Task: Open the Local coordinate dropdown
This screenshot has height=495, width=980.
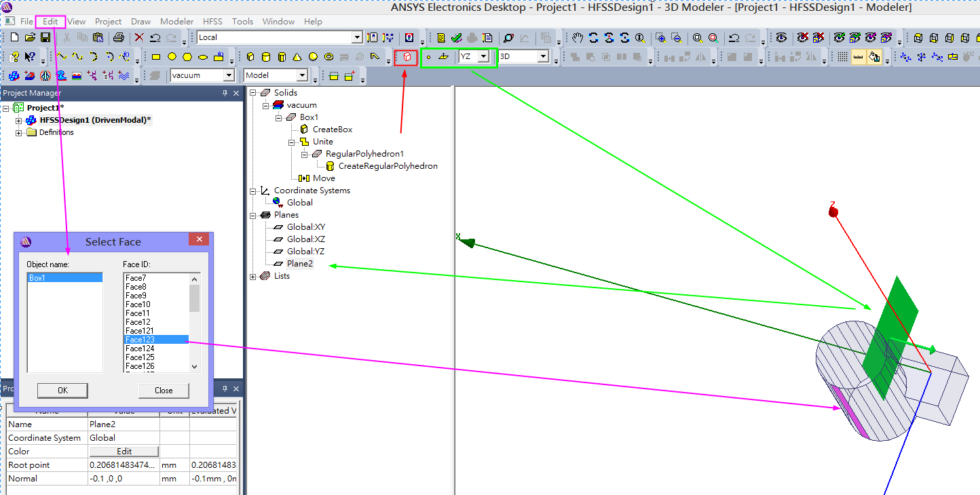Action: [x=357, y=37]
